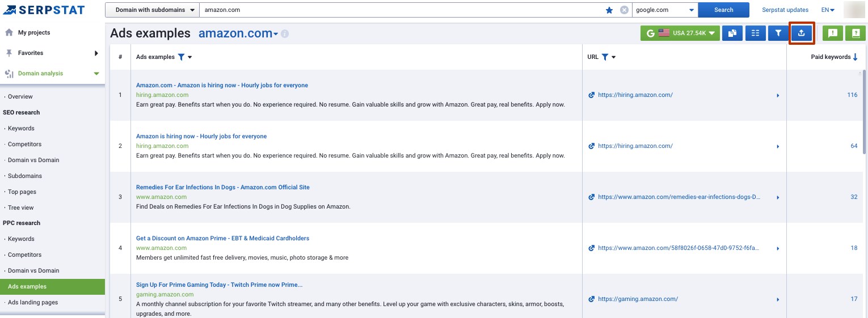This screenshot has height=318, width=868.
Task: Clear the search field with the X icon
Action: (x=624, y=10)
